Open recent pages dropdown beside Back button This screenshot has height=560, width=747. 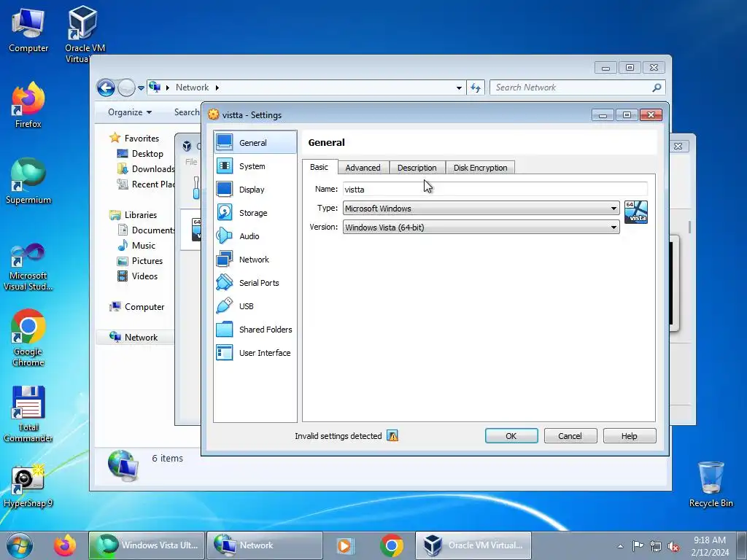[x=141, y=88]
